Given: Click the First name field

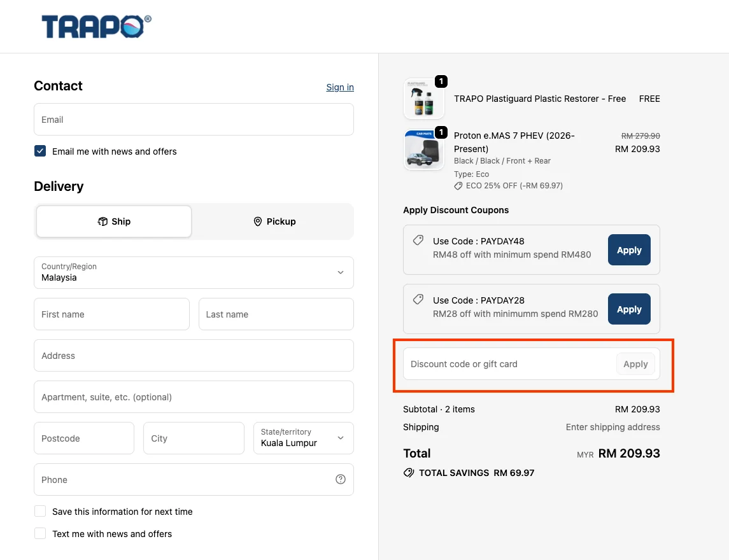Looking at the screenshot, I should 111,314.
